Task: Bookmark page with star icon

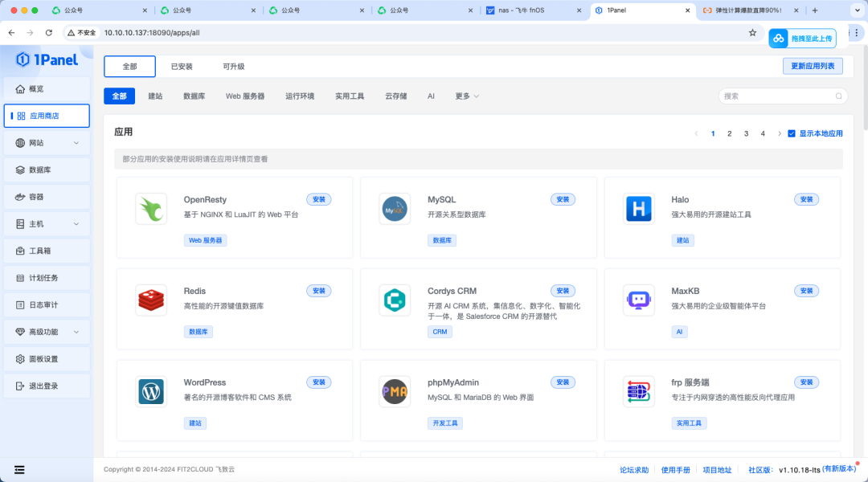Action: click(752, 33)
